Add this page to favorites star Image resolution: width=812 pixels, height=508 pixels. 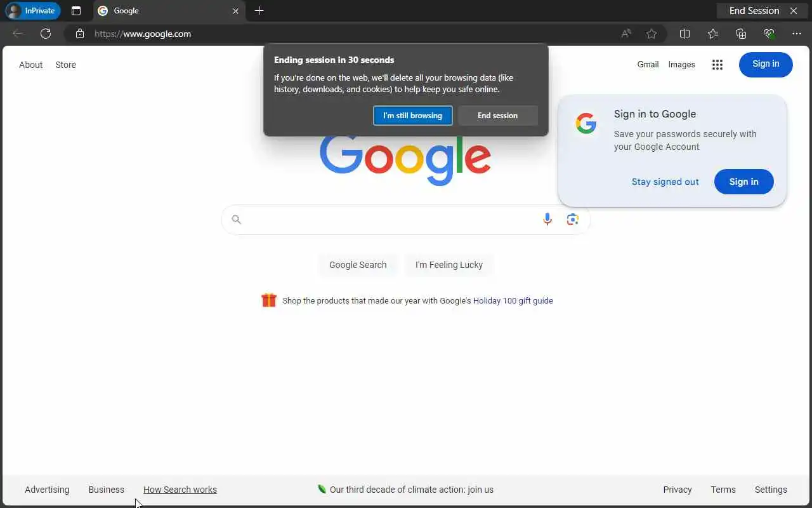tap(652, 34)
